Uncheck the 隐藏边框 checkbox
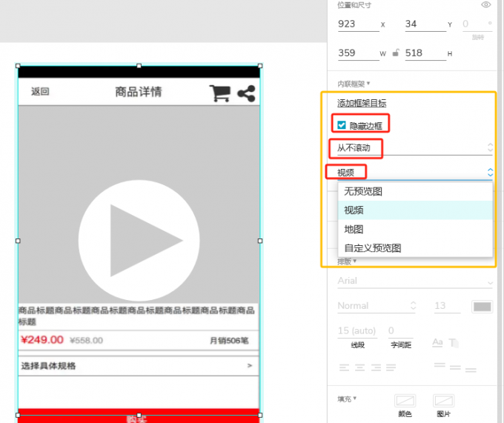Viewport: 504px width, 423px height. point(342,125)
